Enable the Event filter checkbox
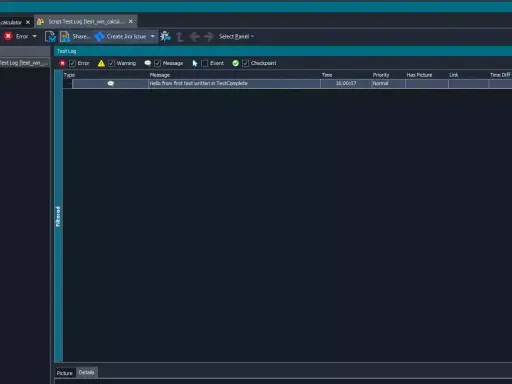The width and height of the screenshot is (512, 384). pos(205,63)
